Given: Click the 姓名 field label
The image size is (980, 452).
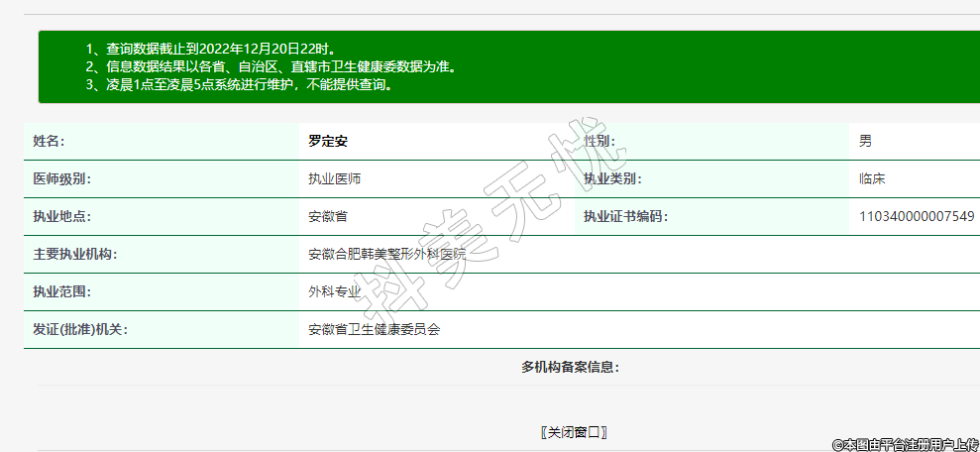Looking at the screenshot, I should (49, 142).
